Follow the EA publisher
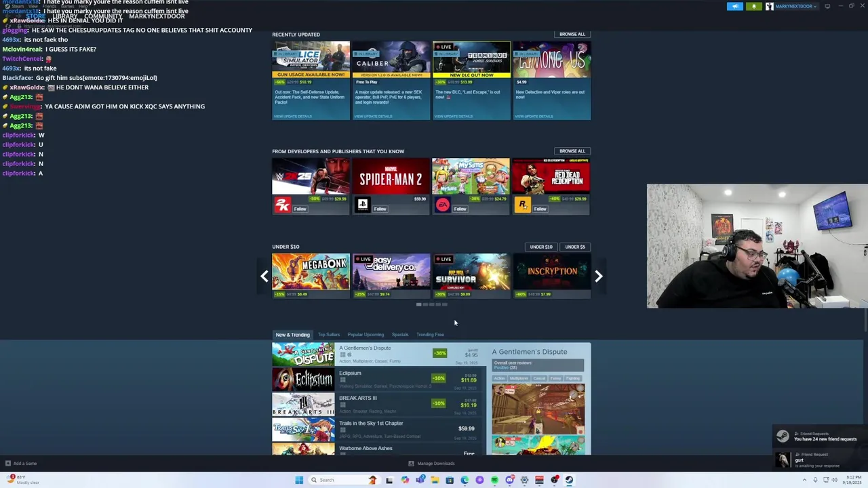Viewport: 868px width, 488px height. tap(460, 209)
